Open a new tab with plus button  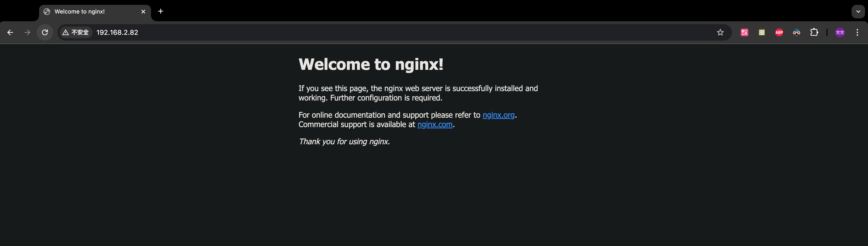click(x=161, y=11)
